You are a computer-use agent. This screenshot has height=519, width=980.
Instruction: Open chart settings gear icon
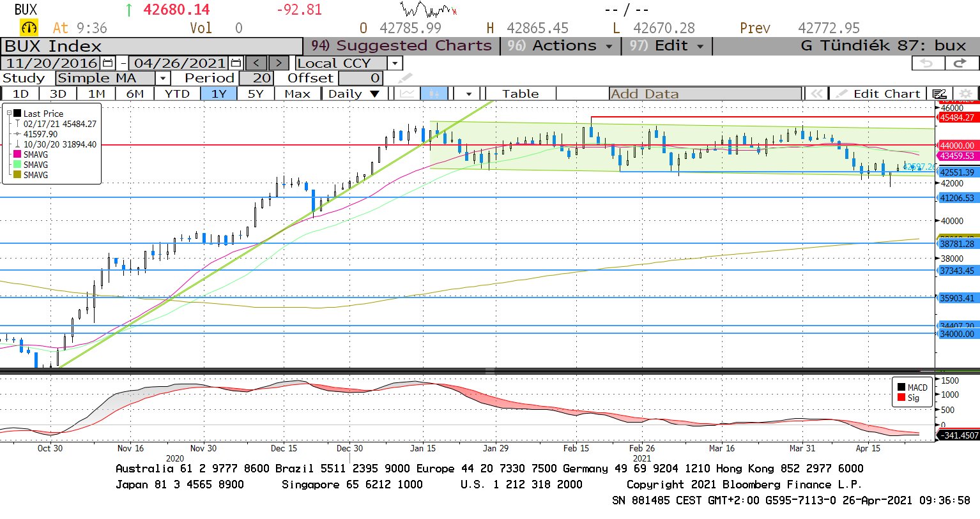click(966, 94)
